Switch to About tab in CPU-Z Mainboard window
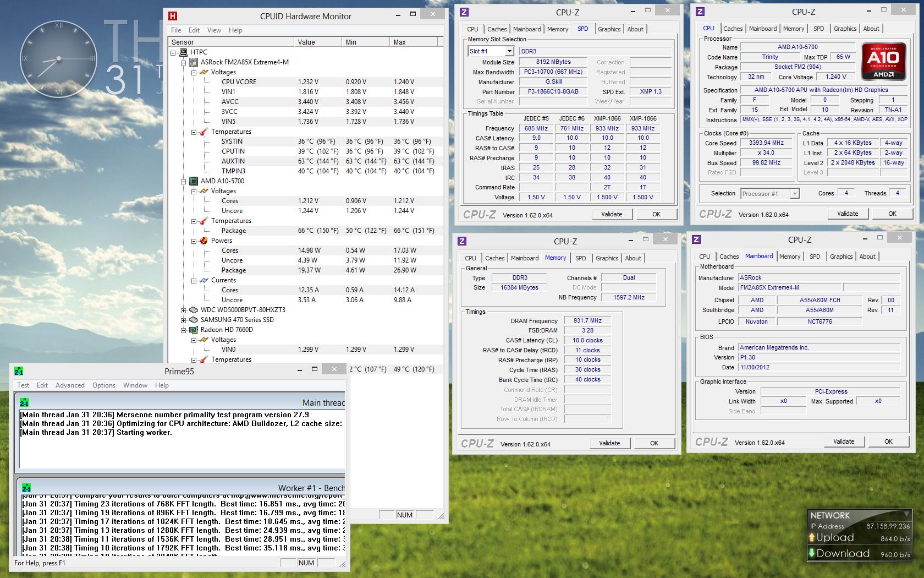Screen dimensions: 924x578 point(867,257)
